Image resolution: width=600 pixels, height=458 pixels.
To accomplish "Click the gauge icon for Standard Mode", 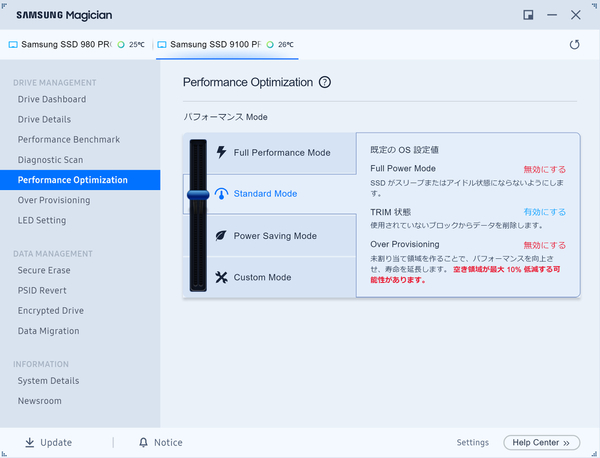I will click(x=221, y=194).
